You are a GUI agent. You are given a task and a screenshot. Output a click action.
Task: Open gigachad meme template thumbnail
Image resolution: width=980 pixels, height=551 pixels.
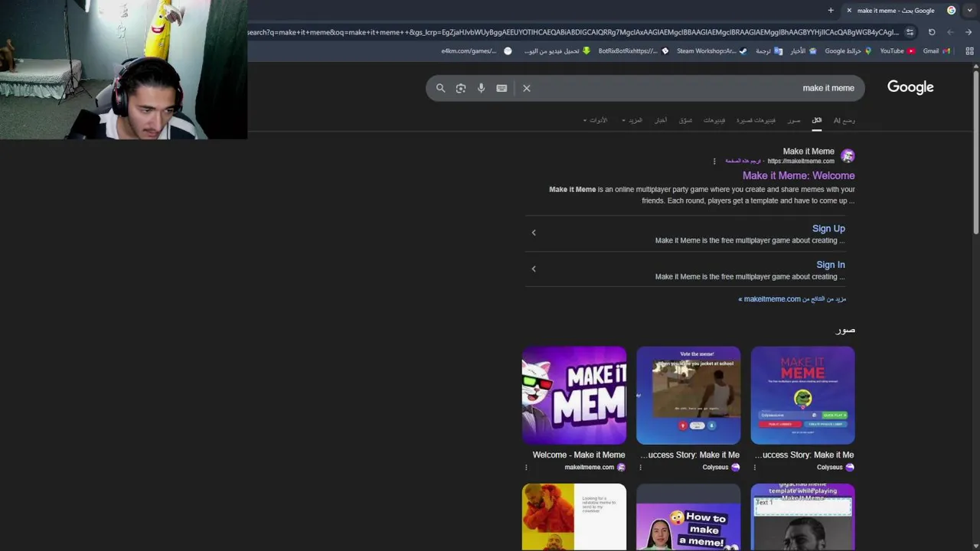pos(802,517)
